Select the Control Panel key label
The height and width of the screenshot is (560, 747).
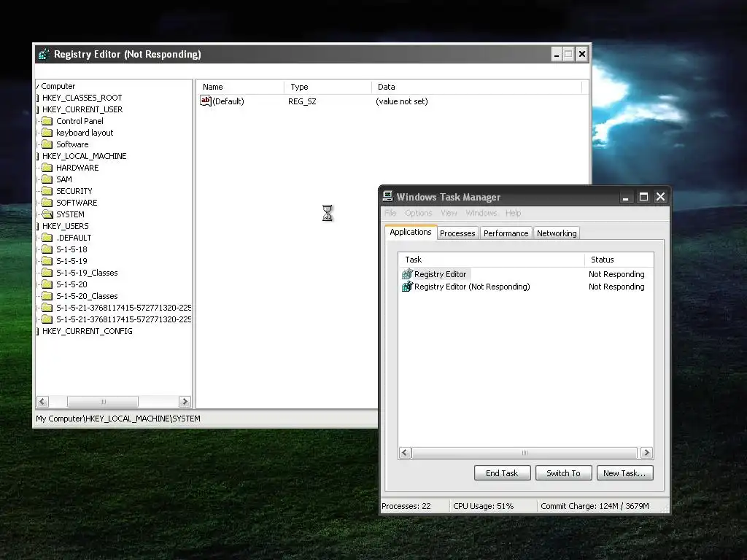(80, 121)
